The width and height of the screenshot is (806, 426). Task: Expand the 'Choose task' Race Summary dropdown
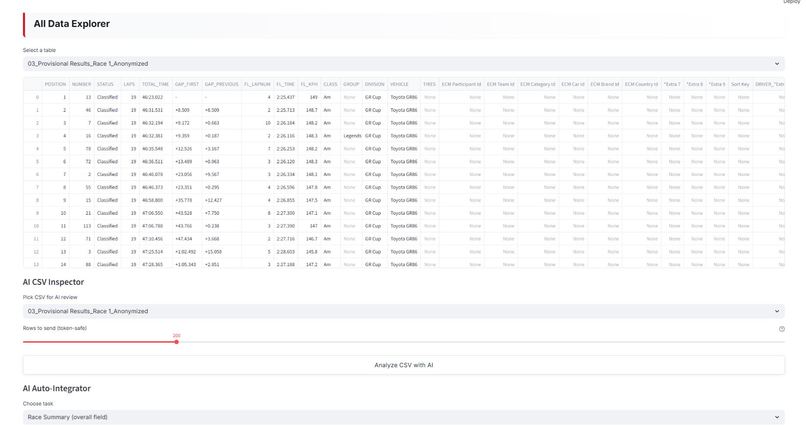point(404,417)
